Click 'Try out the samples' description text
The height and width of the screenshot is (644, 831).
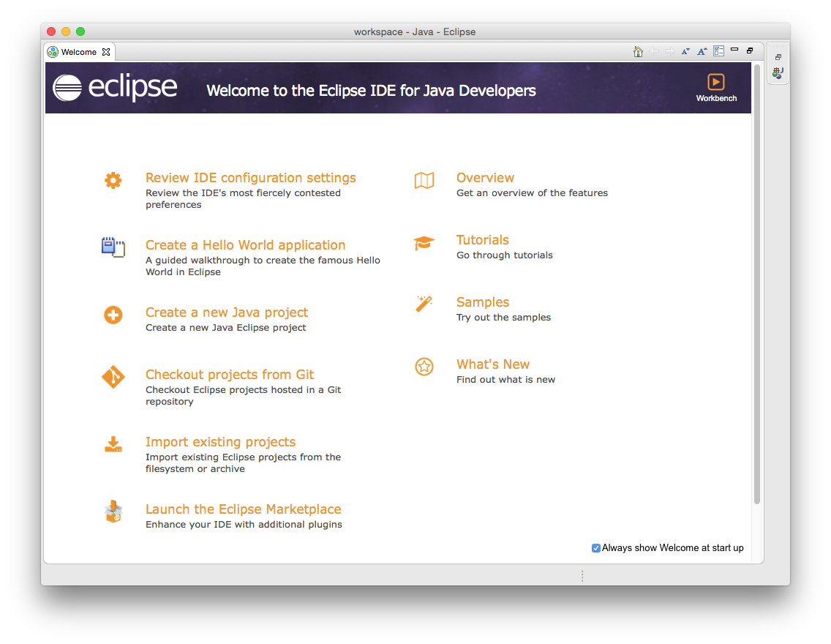point(503,317)
